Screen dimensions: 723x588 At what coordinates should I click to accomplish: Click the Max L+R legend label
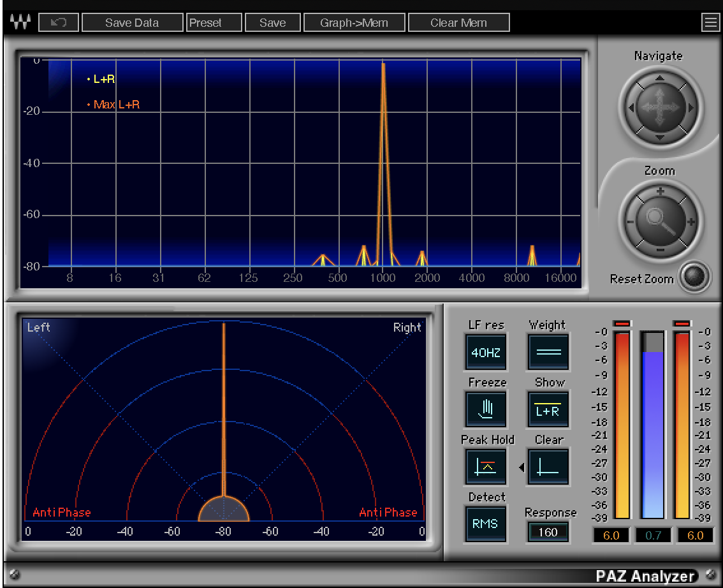117,105
